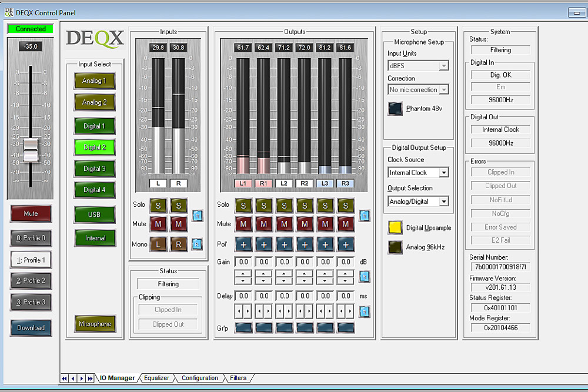The width and height of the screenshot is (588, 392).
Task: Toggle Mono L input button
Action: coord(158,244)
